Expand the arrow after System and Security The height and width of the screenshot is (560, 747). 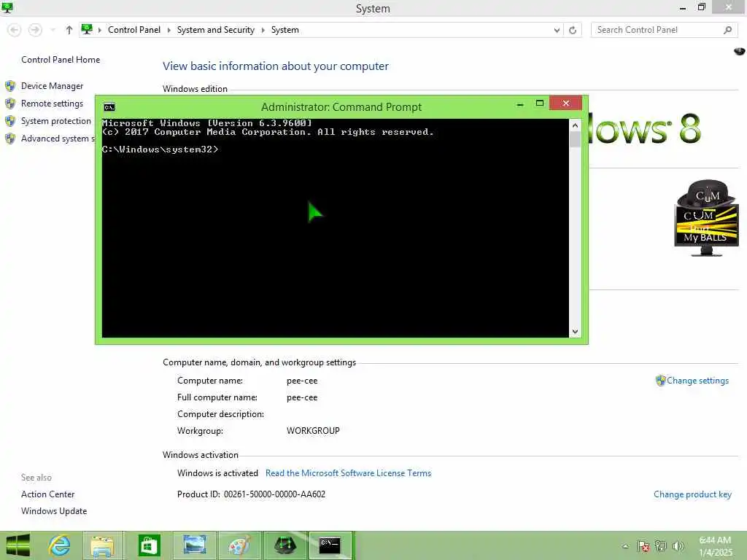point(263,30)
